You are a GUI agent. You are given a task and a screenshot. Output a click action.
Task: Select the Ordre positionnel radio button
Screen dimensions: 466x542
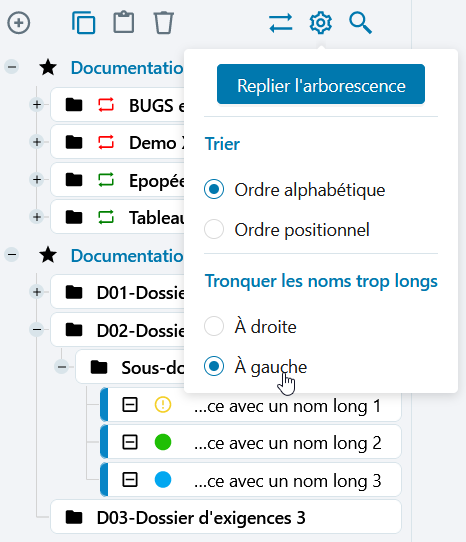[x=214, y=229]
